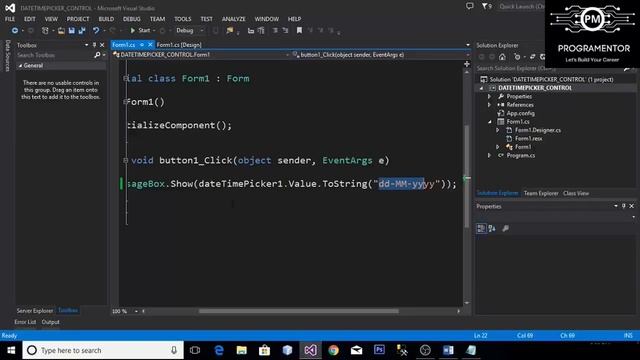The height and width of the screenshot is (360, 640).
Task: Click the find in files toolbar icon
Action: coord(230,31)
